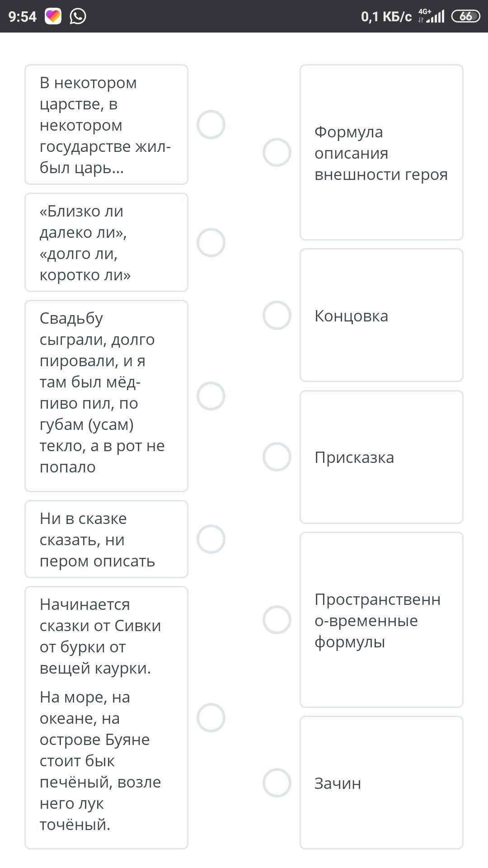Select the circle for 'Концовка'
The height and width of the screenshot is (868, 488).
tap(277, 315)
